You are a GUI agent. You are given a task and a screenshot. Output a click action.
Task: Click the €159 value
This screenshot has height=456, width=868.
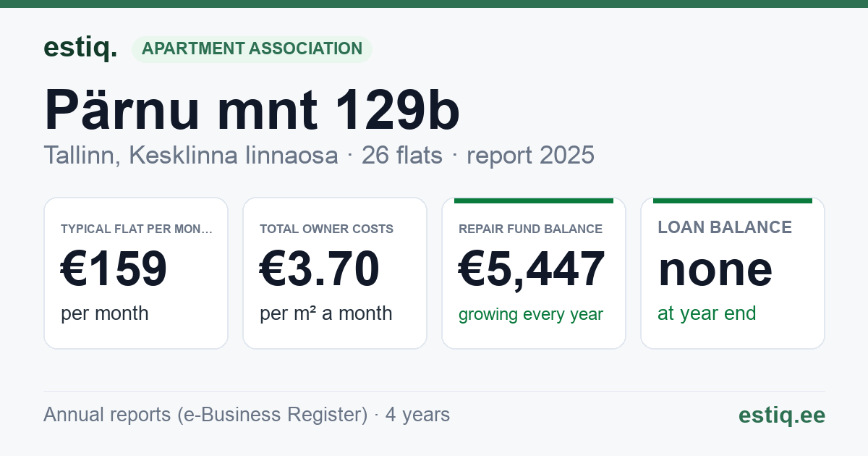click(x=114, y=269)
